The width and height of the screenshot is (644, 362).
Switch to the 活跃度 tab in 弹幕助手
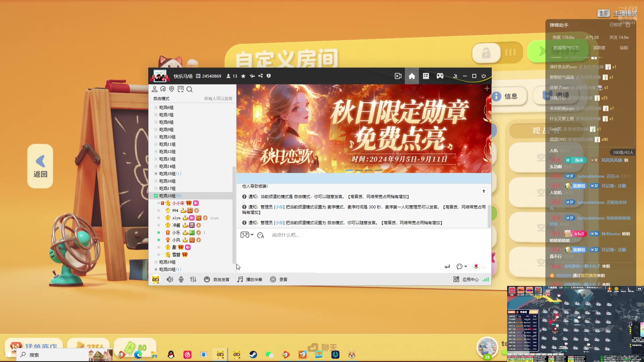pos(599,48)
